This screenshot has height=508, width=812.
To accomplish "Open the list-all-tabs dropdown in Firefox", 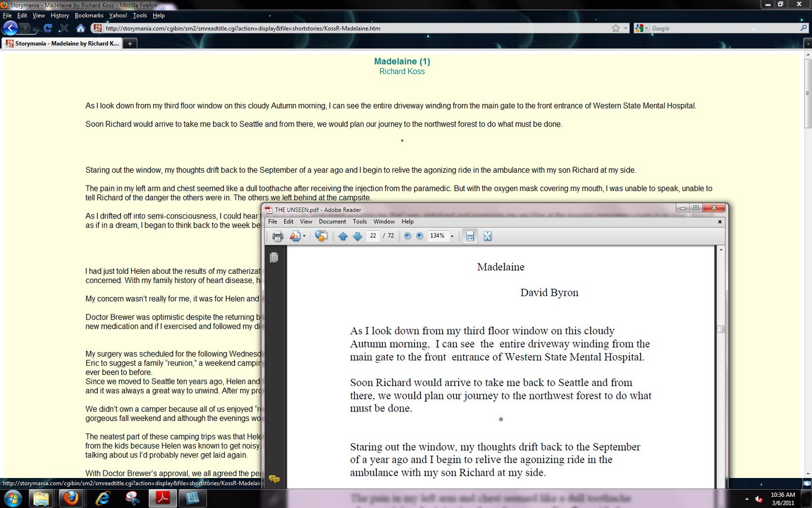I will 808,44.
